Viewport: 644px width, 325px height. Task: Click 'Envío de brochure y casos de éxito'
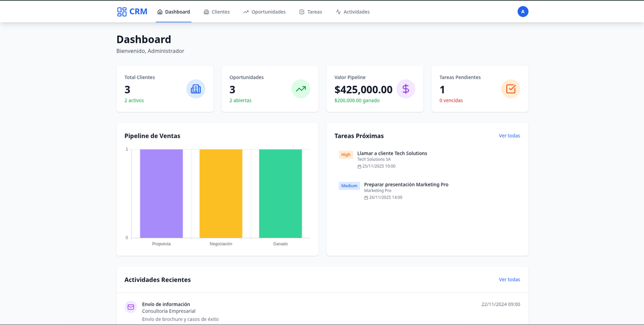[180, 319]
